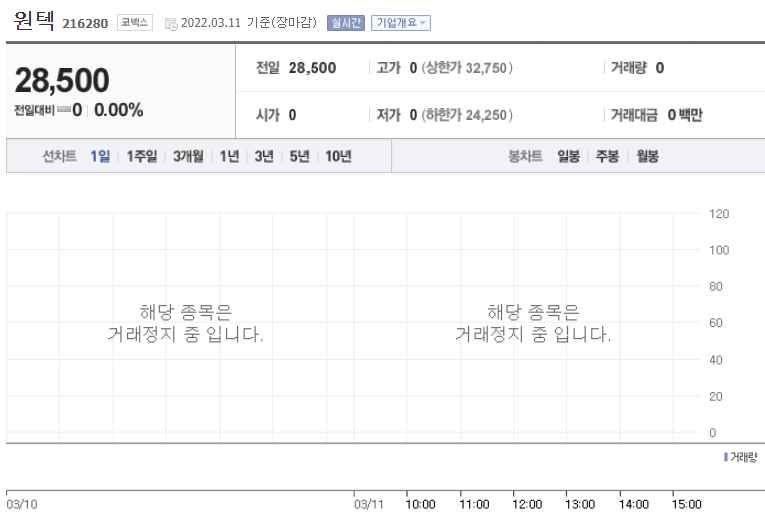Click the 원텍 stock name heading
This screenshot has height=526, width=765.
click(34, 20)
